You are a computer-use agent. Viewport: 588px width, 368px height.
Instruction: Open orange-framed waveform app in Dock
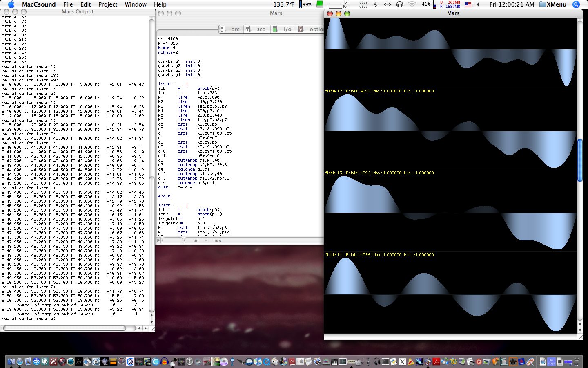tap(513, 361)
